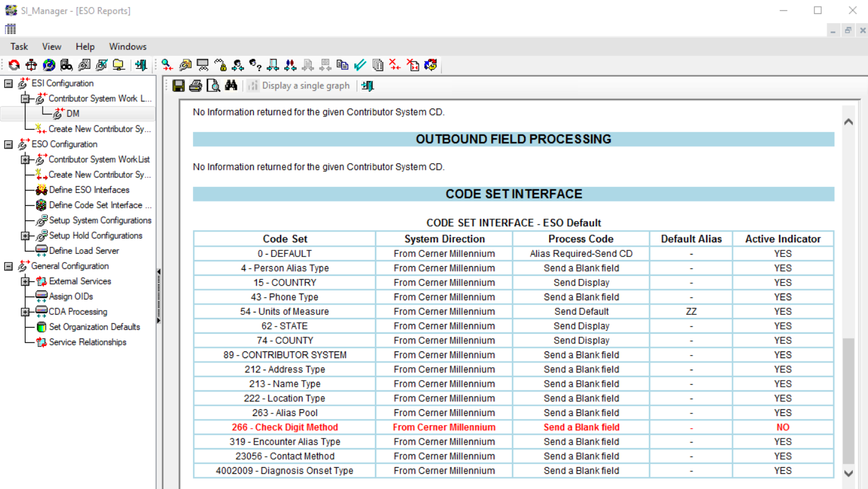Click the stacked pages toolbar icon
868x489 pixels.
[x=378, y=65]
